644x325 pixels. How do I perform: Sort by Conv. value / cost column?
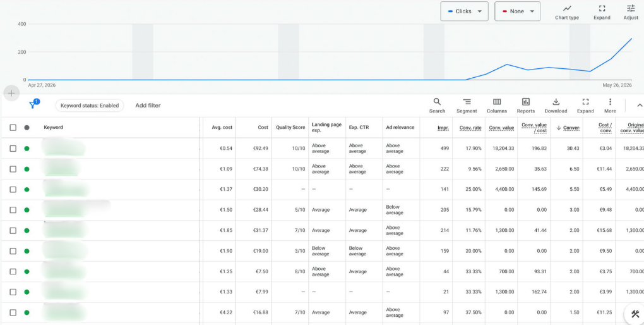534,128
